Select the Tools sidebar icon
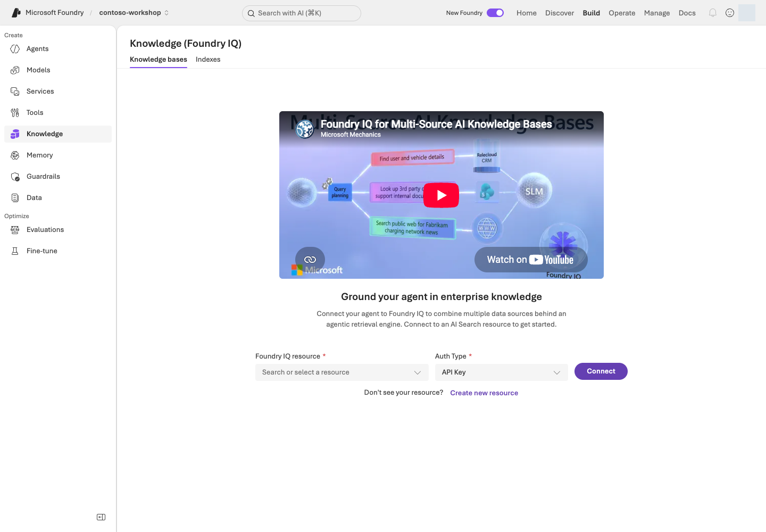This screenshot has width=766, height=532. coord(15,113)
